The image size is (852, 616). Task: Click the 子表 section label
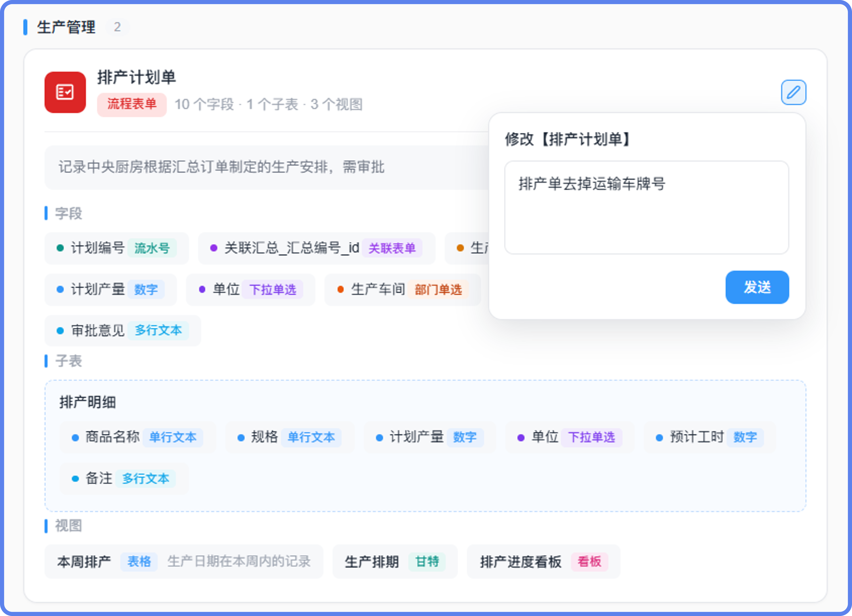pyautogui.click(x=68, y=361)
